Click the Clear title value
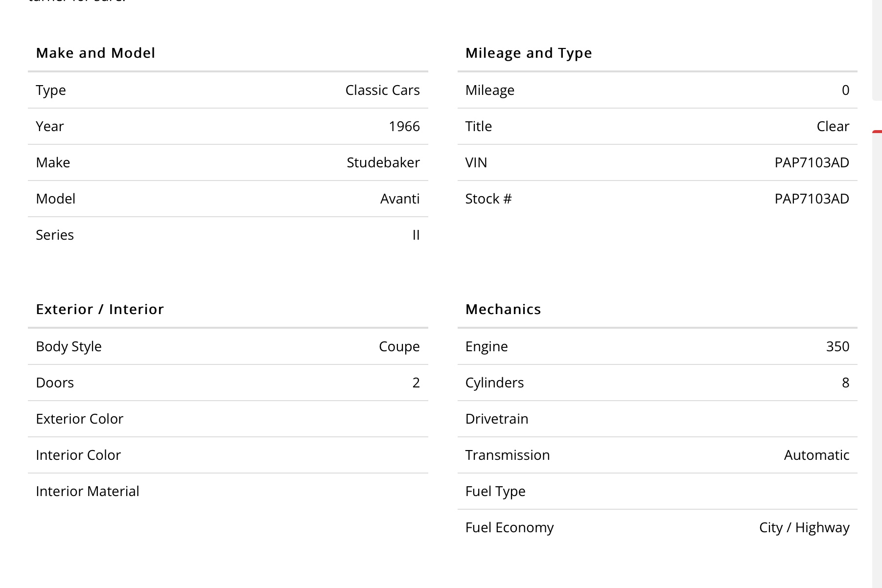The width and height of the screenshot is (882, 588). point(833,126)
